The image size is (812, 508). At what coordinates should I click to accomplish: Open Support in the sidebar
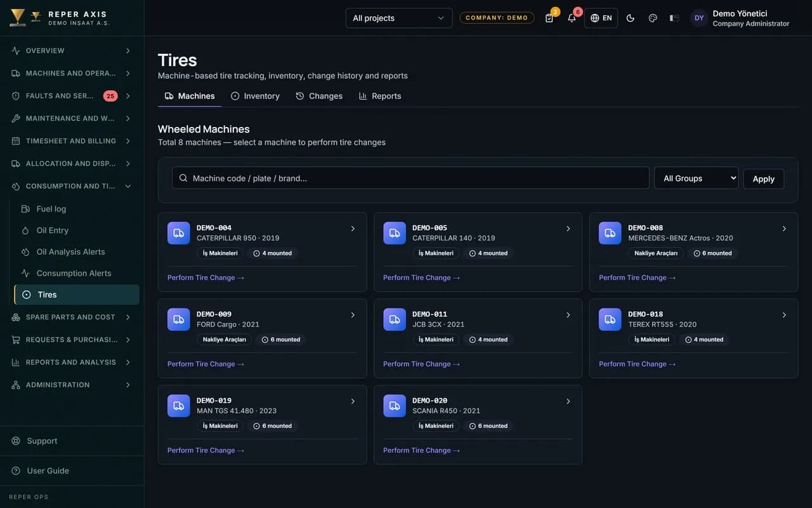click(72, 441)
